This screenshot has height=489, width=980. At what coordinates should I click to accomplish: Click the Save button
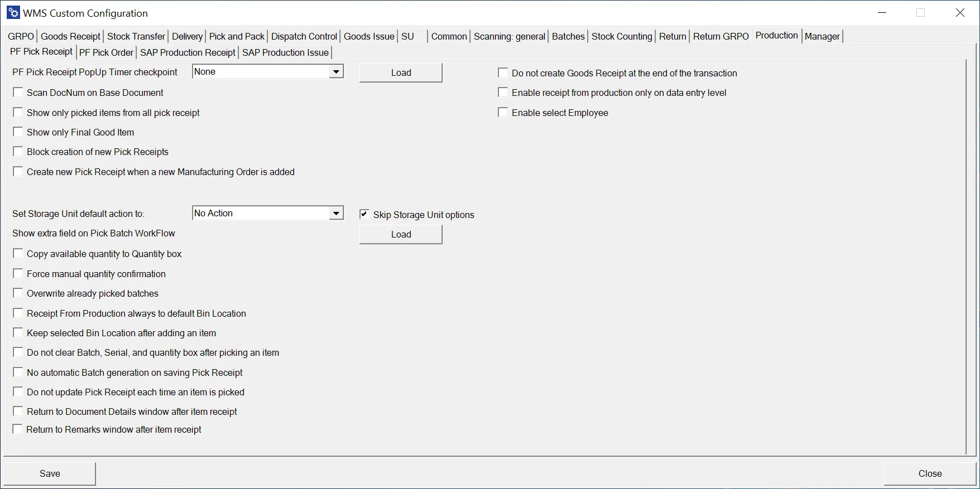point(50,473)
